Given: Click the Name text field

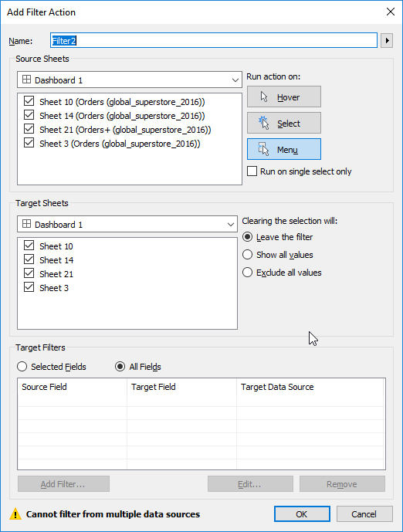Looking at the screenshot, I should [x=214, y=41].
